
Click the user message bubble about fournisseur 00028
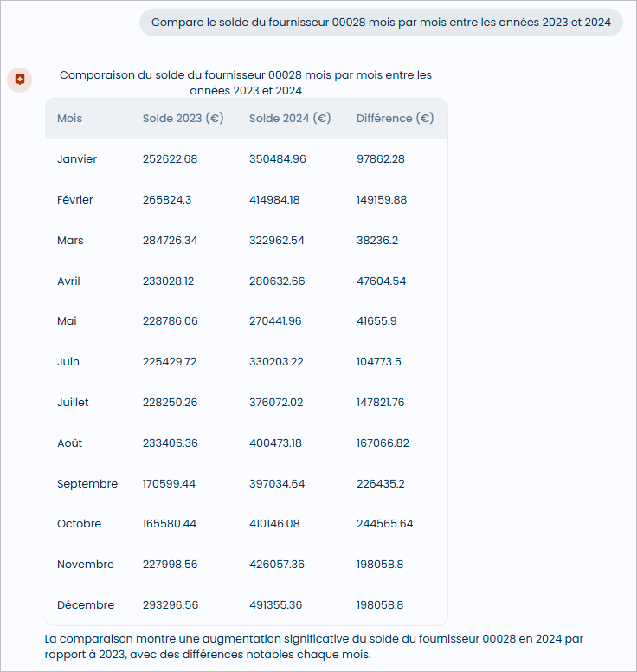(381, 23)
